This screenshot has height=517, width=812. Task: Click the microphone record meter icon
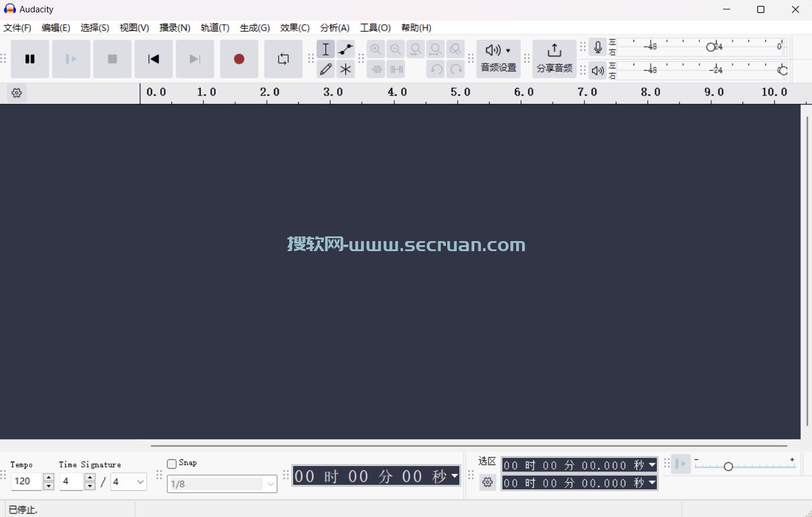pyautogui.click(x=598, y=47)
